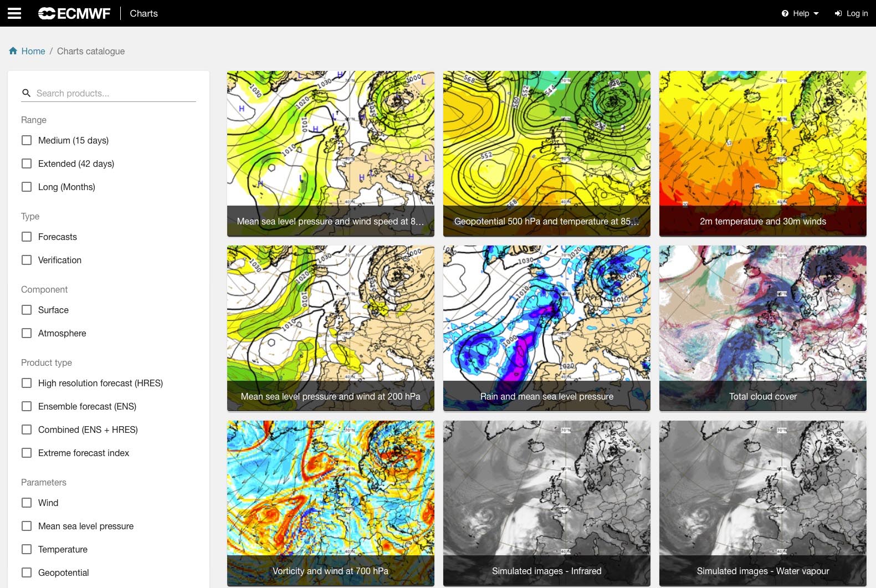This screenshot has width=876, height=588.
Task: Open Mean sea level pressure and wind speed chart
Action: [331, 154]
